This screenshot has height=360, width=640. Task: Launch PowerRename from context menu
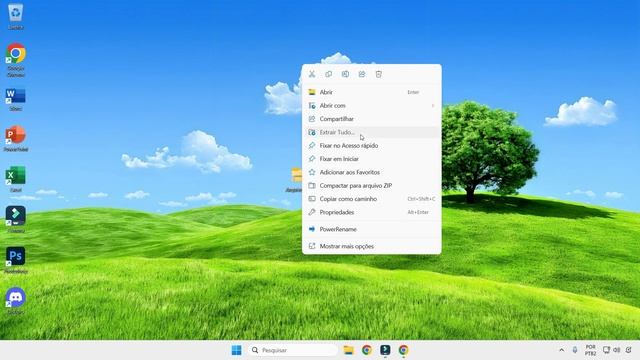371,229
